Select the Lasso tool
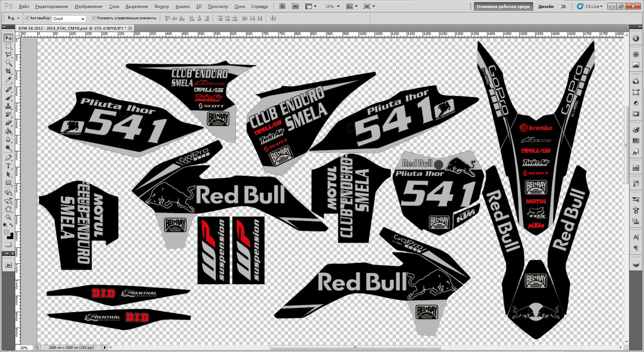 (x=9, y=54)
